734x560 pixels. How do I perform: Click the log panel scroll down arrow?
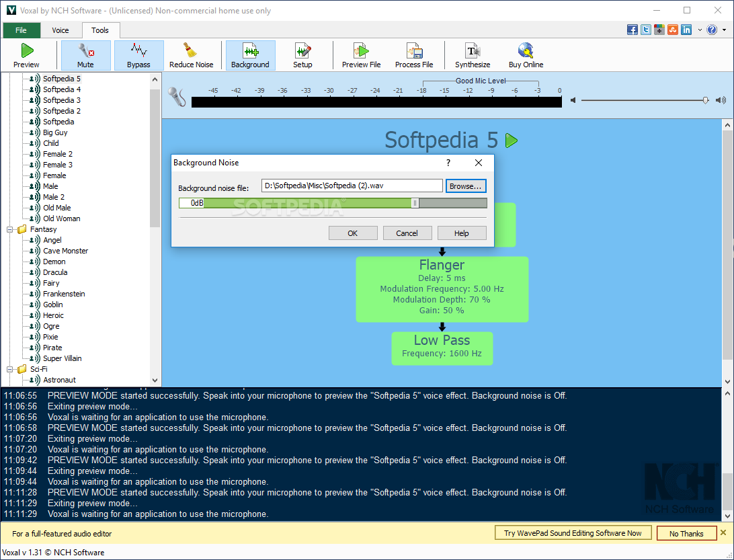click(727, 516)
